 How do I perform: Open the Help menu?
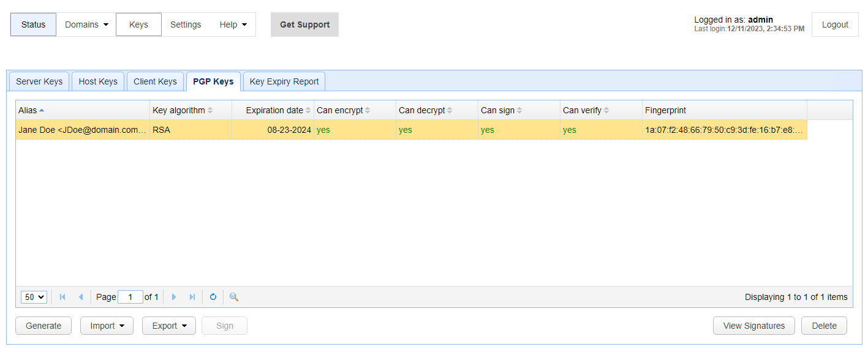click(x=233, y=24)
